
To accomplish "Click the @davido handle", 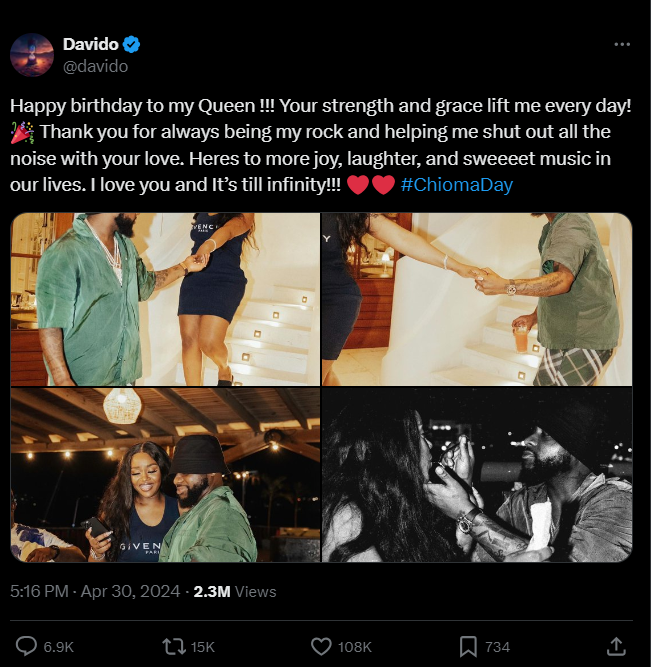I will pos(95,66).
